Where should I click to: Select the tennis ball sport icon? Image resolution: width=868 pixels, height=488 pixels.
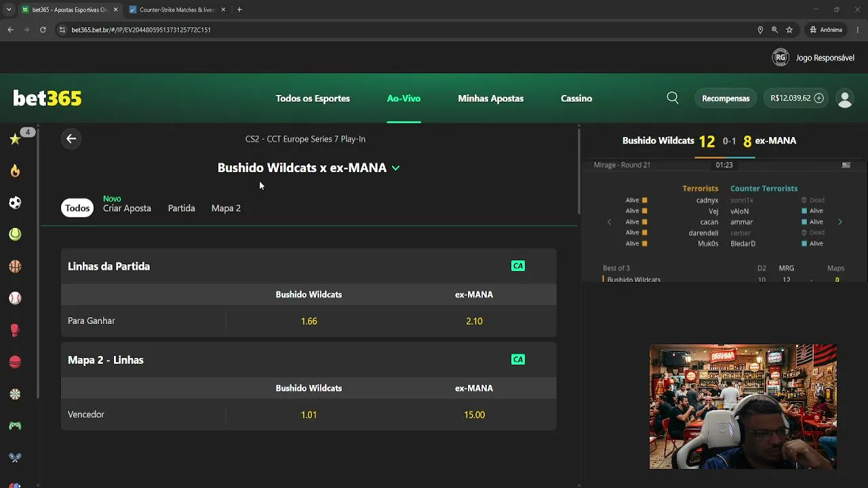click(15, 235)
